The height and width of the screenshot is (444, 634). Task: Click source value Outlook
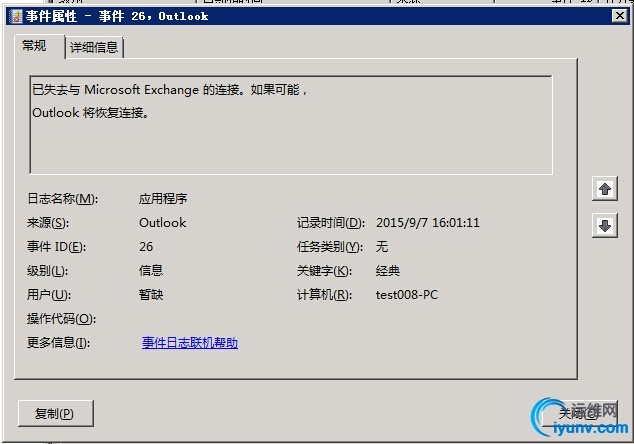163,223
